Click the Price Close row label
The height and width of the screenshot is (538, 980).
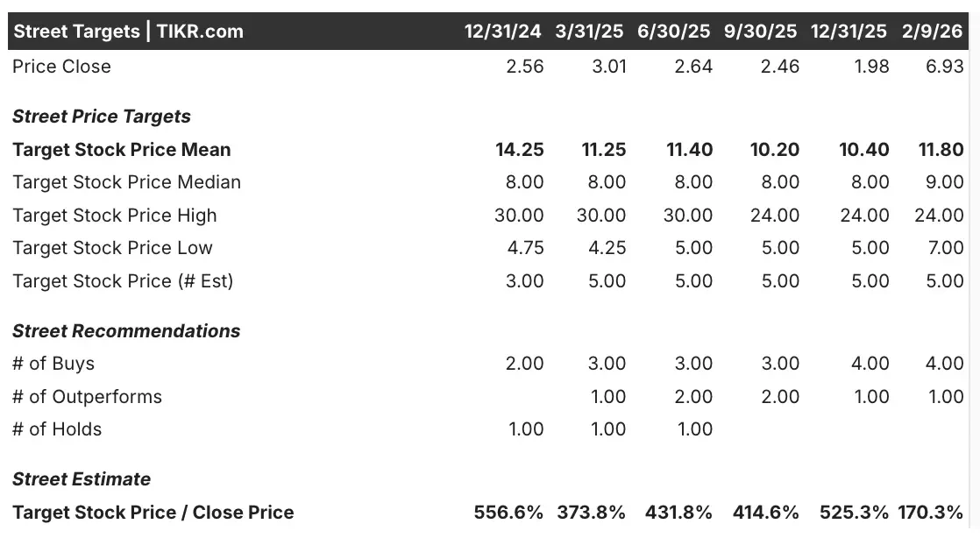[x=62, y=67]
